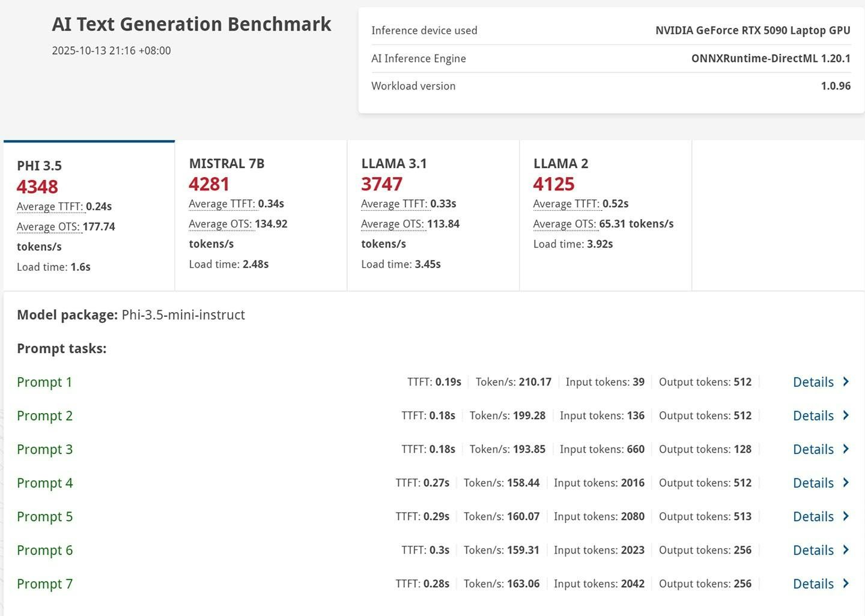Click the chevron arrow on Prompt 6 row
The height and width of the screenshot is (616, 865).
coord(846,549)
